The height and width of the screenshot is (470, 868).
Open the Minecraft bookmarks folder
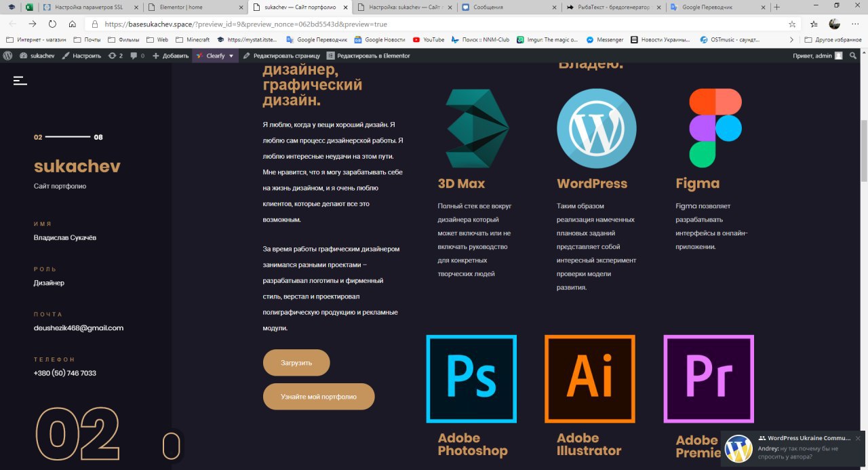[192, 39]
